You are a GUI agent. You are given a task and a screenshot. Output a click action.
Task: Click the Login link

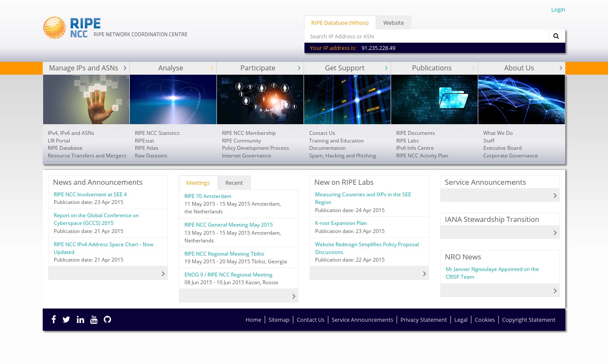(x=558, y=9)
